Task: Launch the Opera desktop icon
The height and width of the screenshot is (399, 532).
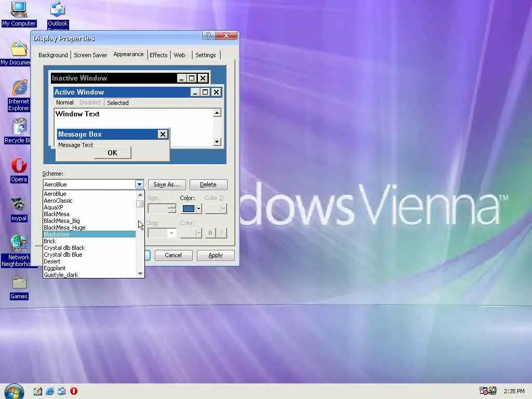Action: 19,166
